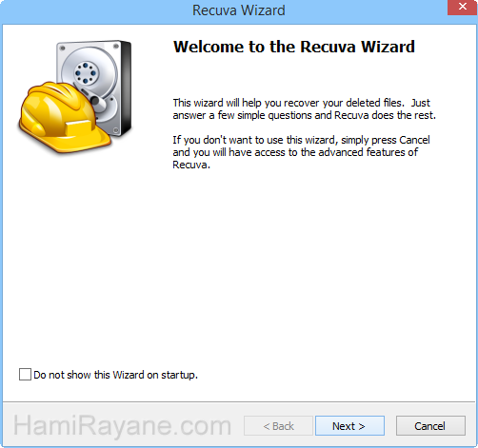The height and width of the screenshot is (448, 478).
Task: Click the Cancel button
Action: (430, 426)
